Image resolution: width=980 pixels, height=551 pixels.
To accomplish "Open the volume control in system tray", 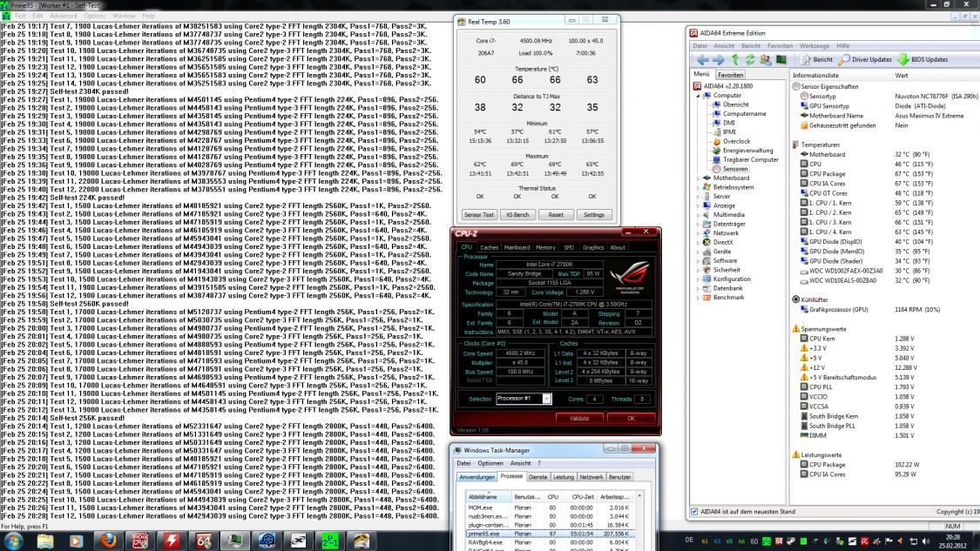I will (925, 541).
